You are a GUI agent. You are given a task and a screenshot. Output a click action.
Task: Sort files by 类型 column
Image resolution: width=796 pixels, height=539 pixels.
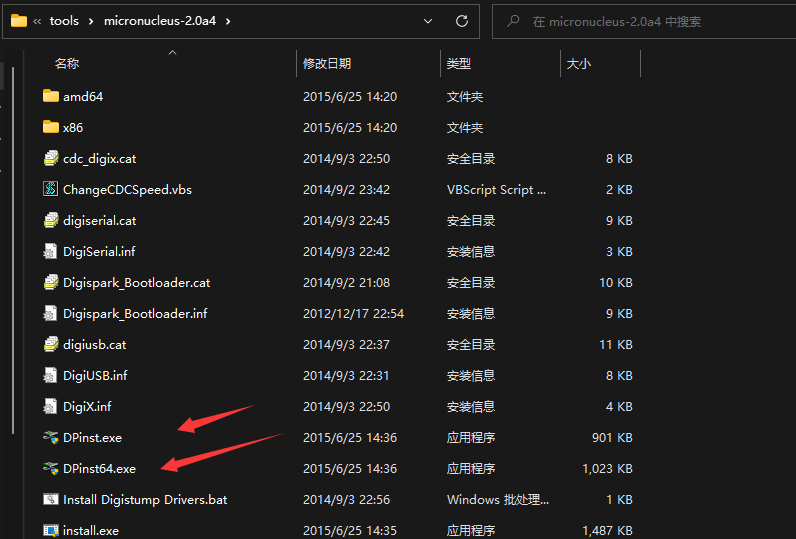(459, 63)
